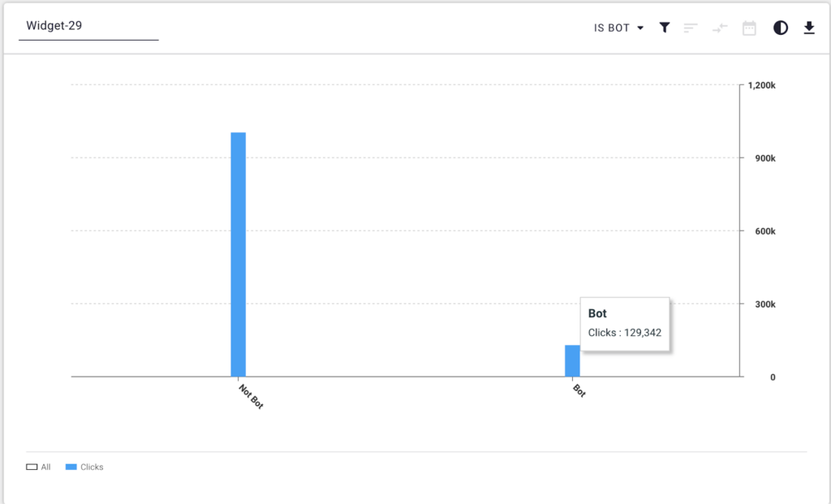Toggle the contrast half-circle icon

click(x=781, y=28)
